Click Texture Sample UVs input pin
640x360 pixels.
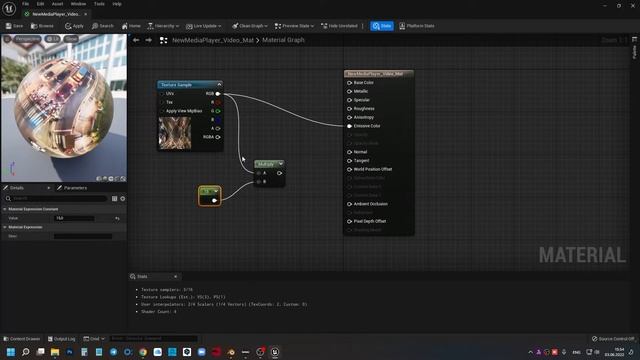coord(162,93)
